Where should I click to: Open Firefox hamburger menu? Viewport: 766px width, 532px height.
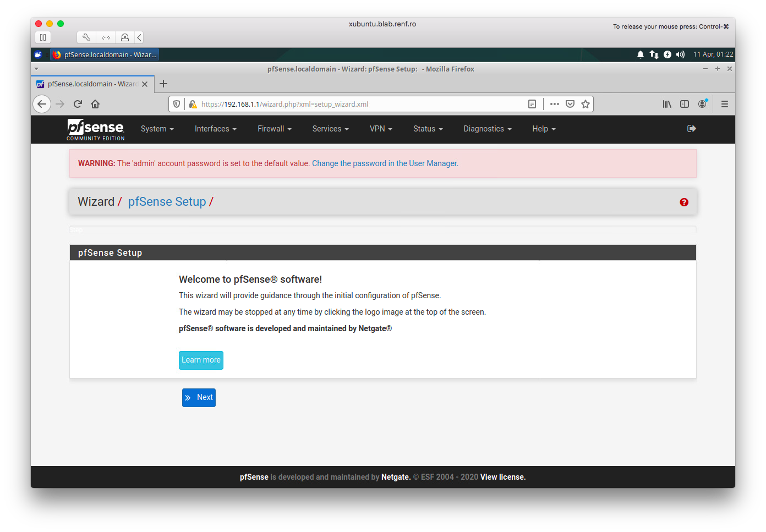(x=725, y=104)
